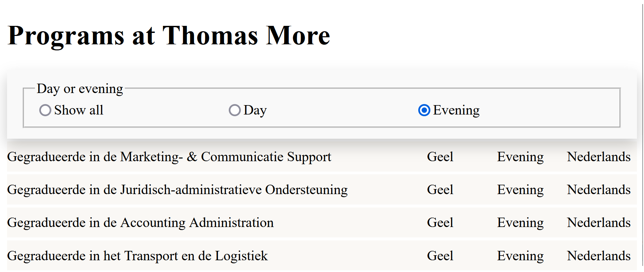Viewport: 644px width, 272px height.
Task: Select the "Evening" filter radio button
Action: pos(424,110)
